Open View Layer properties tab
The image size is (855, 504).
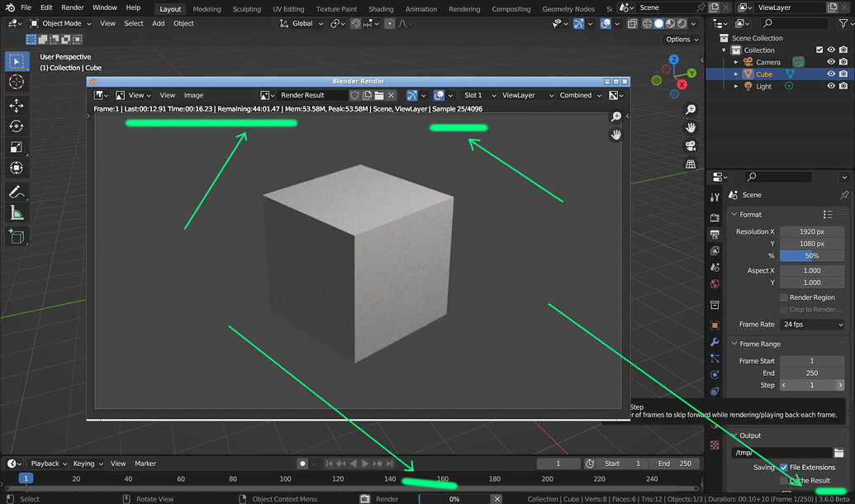click(x=715, y=250)
